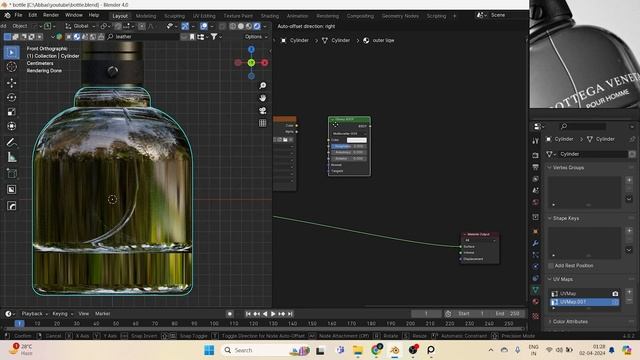
Task: Open the Render properties tab
Action: [536, 155]
